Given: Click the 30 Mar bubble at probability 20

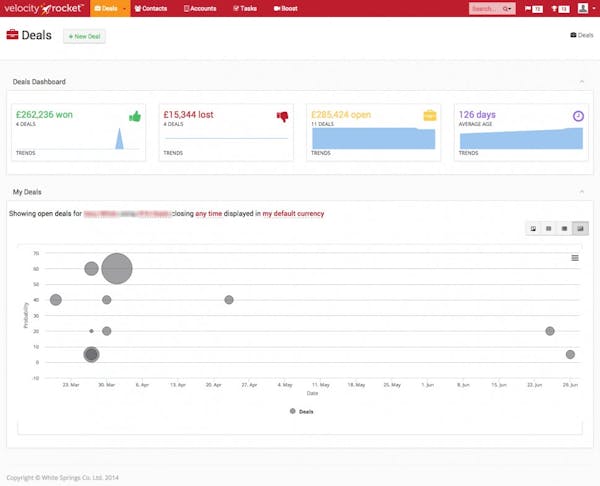Looking at the screenshot, I should pyautogui.click(x=107, y=331).
